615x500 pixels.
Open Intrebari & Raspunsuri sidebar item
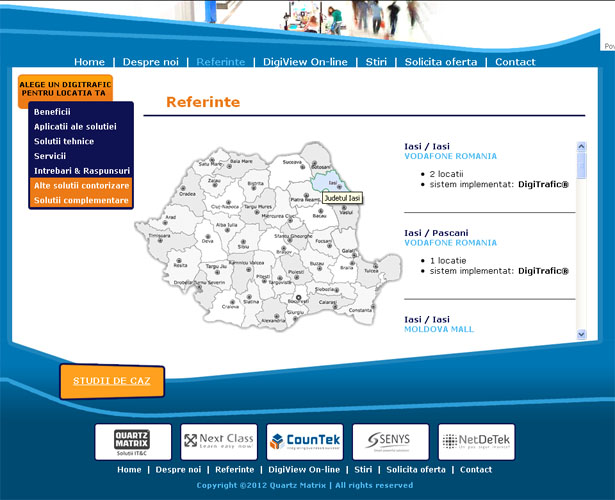[x=82, y=171]
